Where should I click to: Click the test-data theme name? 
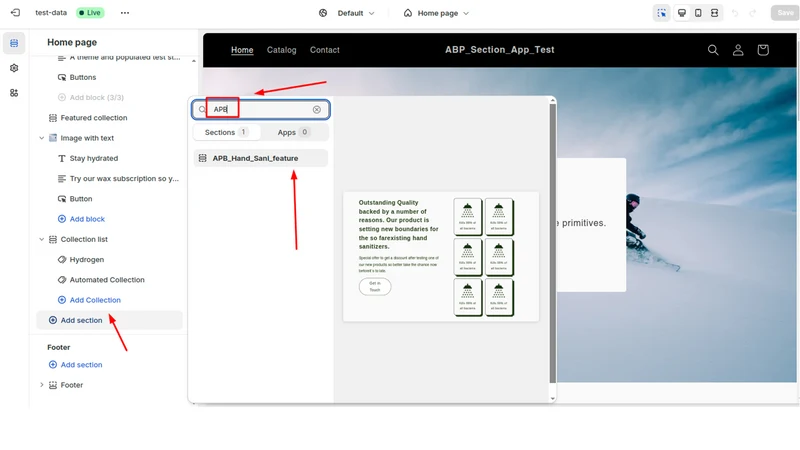[x=51, y=13]
